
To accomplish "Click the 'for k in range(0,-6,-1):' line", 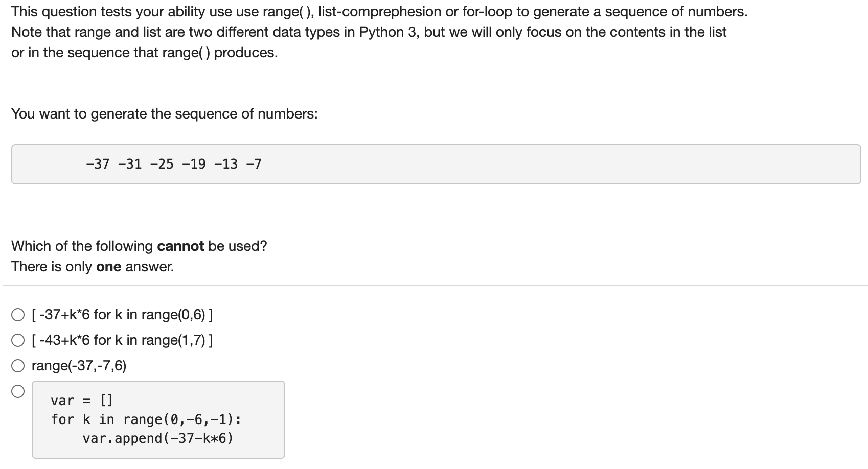I will pyautogui.click(x=146, y=419).
